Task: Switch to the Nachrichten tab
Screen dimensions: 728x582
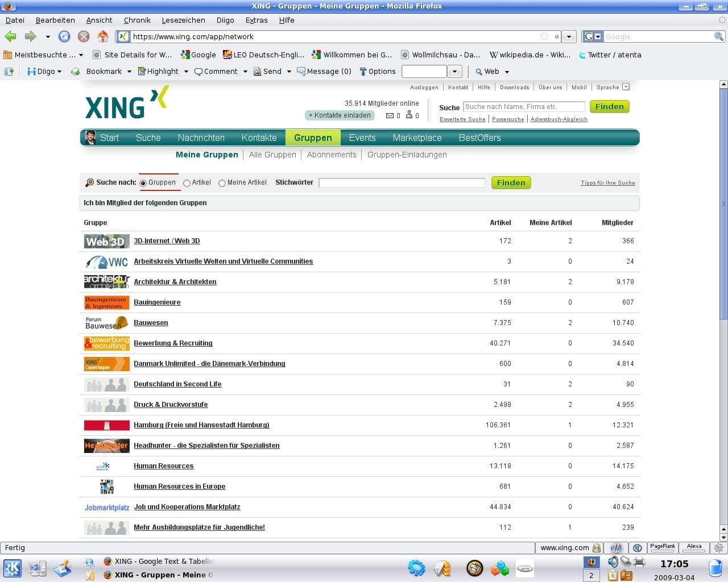Action: click(x=201, y=138)
